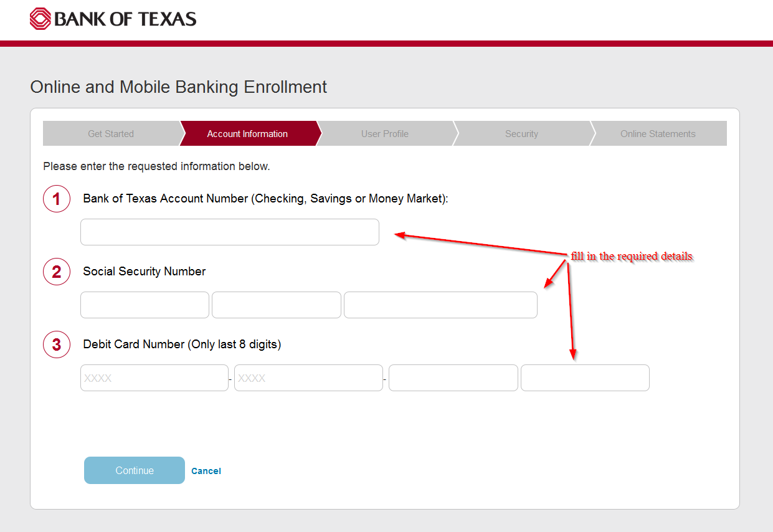
Task: Go to the User Profile step
Action: click(385, 133)
